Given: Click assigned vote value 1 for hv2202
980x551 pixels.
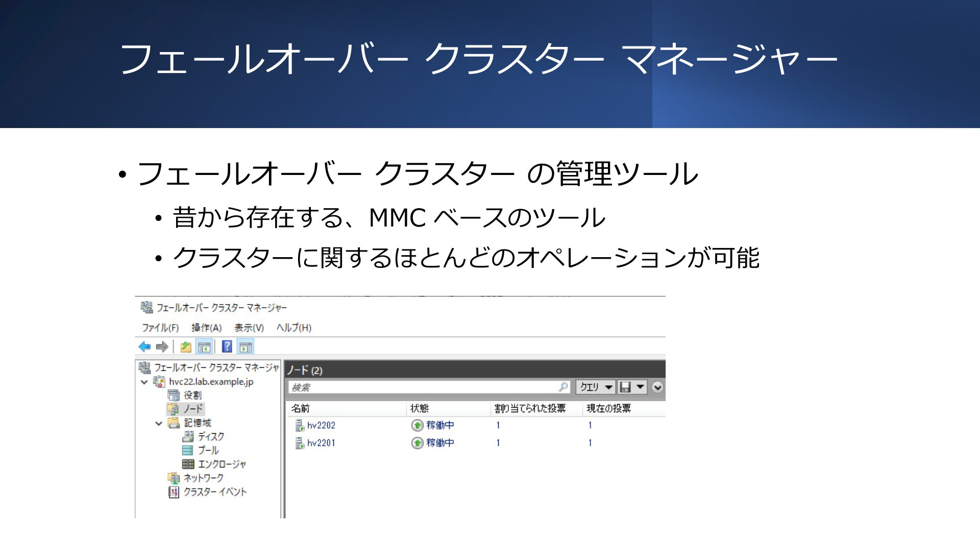Looking at the screenshot, I should [498, 425].
